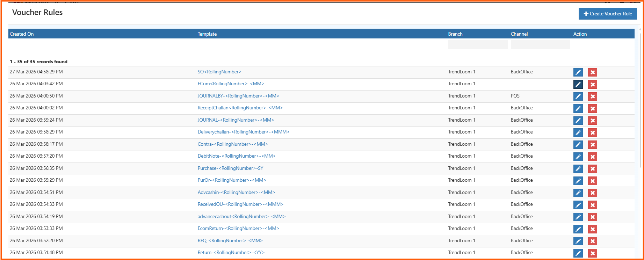Delete the JOURNALBY voucher rule
Screen dimensions: 644x260
pos(592,96)
